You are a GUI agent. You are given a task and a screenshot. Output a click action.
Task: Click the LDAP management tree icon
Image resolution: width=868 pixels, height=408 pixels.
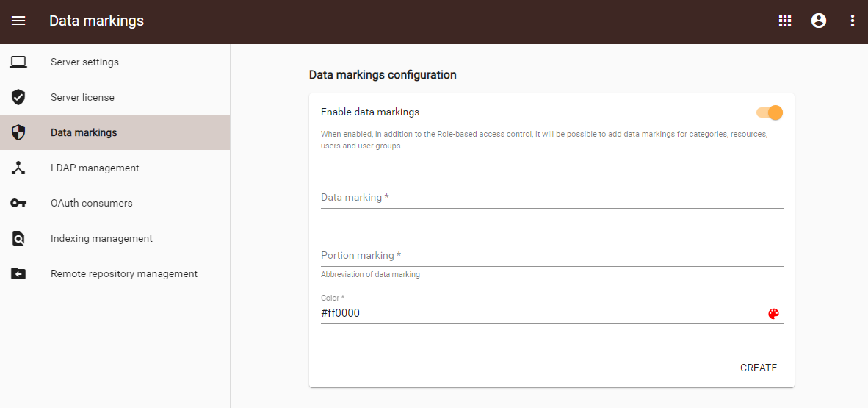click(18, 168)
